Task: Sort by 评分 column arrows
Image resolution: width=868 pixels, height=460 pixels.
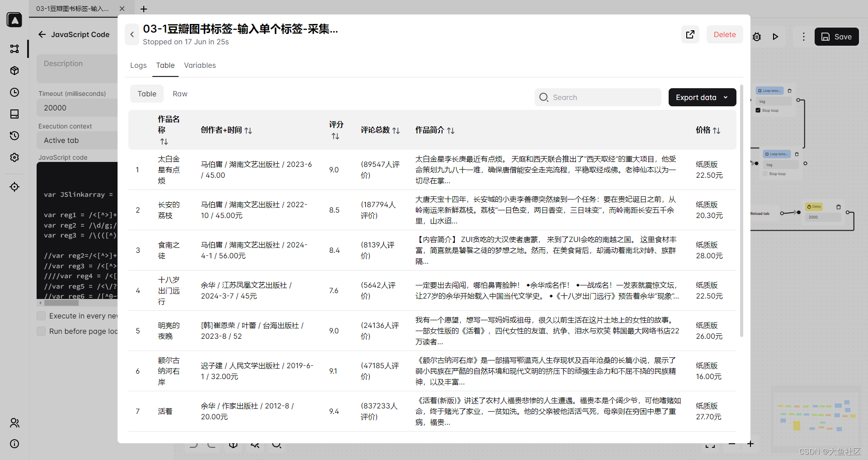Action: point(335,136)
